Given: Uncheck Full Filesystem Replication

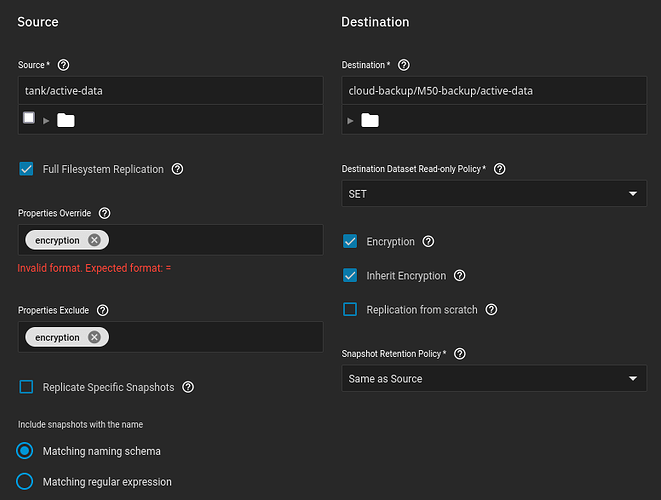Looking at the screenshot, I should [26, 169].
